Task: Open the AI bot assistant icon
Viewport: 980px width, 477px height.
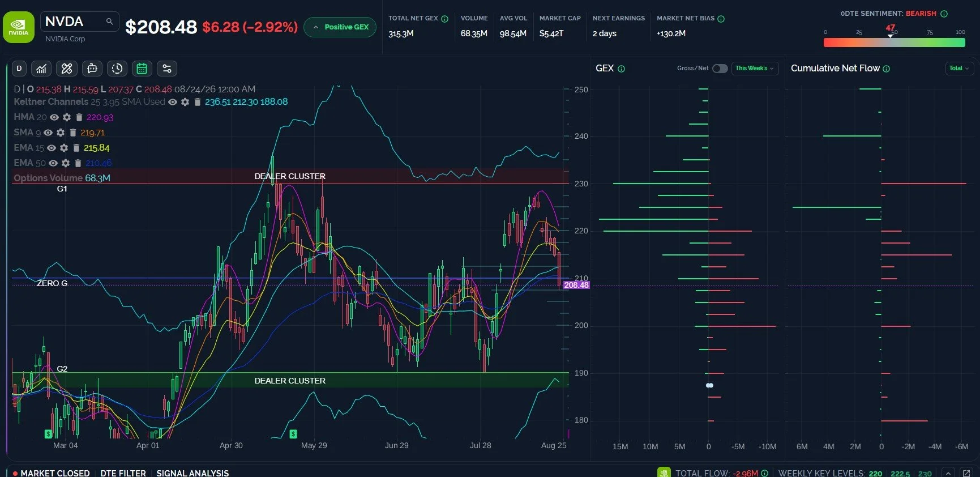Action: tap(92, 69)
